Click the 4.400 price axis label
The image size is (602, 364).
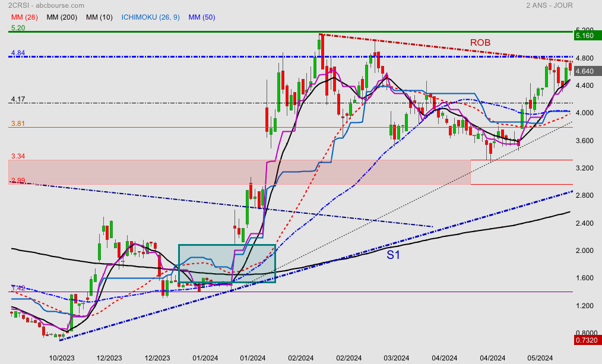pyautogui.click(x=585, y=86)
